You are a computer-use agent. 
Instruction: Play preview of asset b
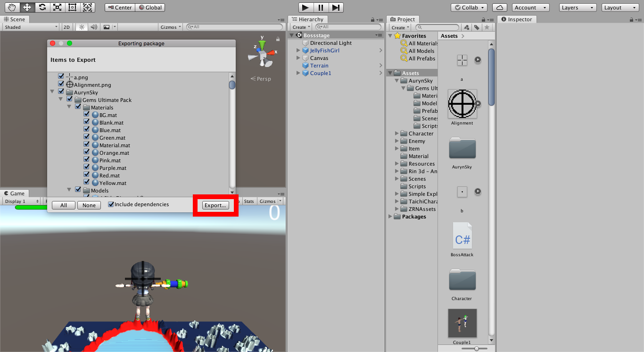click(478, 192)
